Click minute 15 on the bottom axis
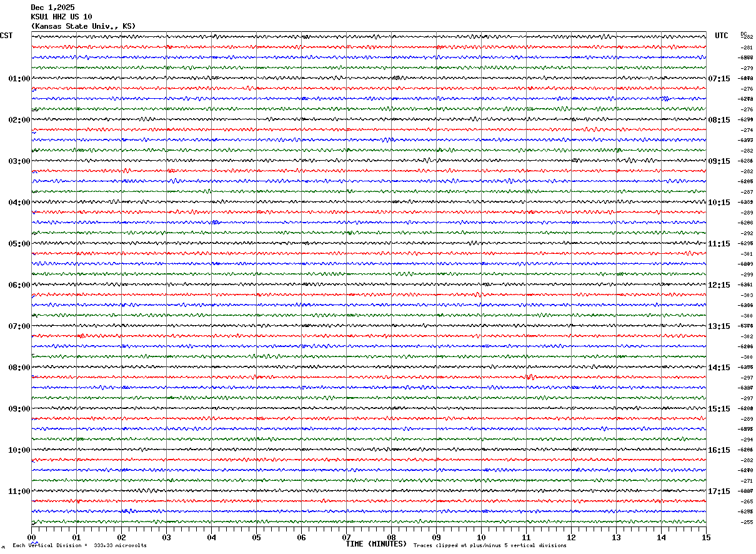The height and width of the screenshot is (554, 756). point(705,537)
